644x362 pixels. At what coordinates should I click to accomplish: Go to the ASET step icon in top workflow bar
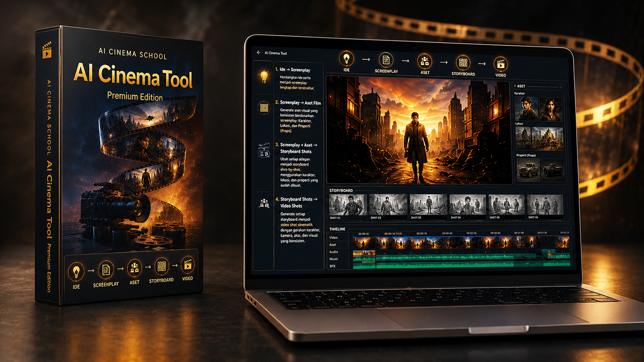[425, 62]
